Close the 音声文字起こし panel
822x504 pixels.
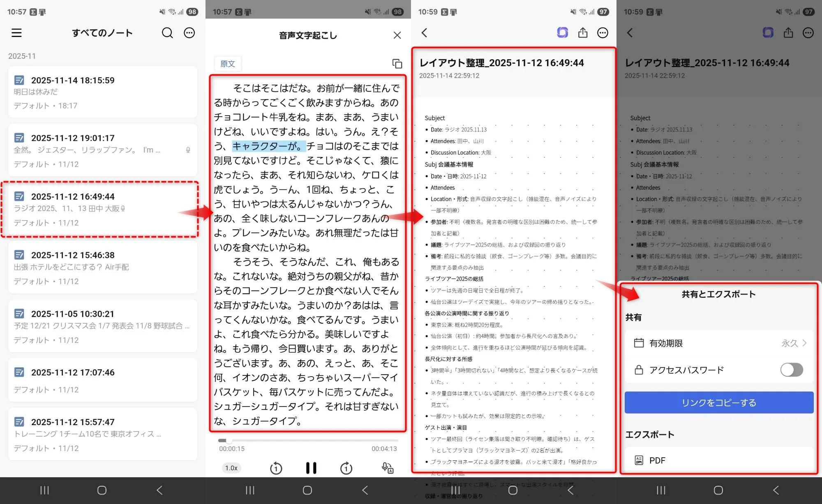point(397,35)
